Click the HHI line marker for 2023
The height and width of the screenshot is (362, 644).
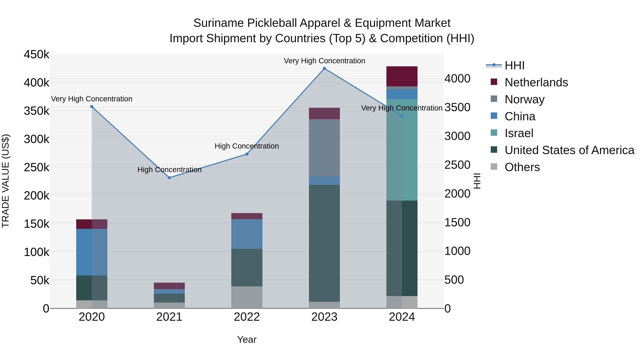point(325,68)
